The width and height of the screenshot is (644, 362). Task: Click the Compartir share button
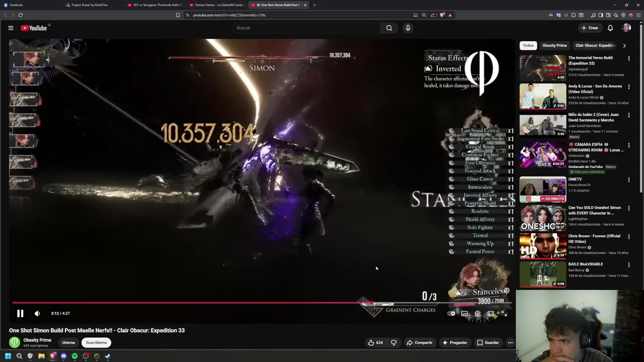420,342
